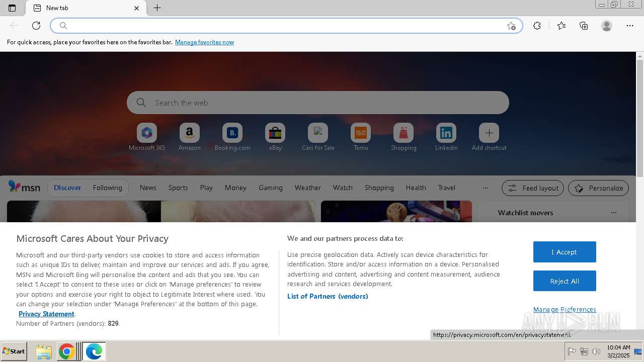644x362 pixels.
Task: Click the Search the web field
Action: pos(318,103)
